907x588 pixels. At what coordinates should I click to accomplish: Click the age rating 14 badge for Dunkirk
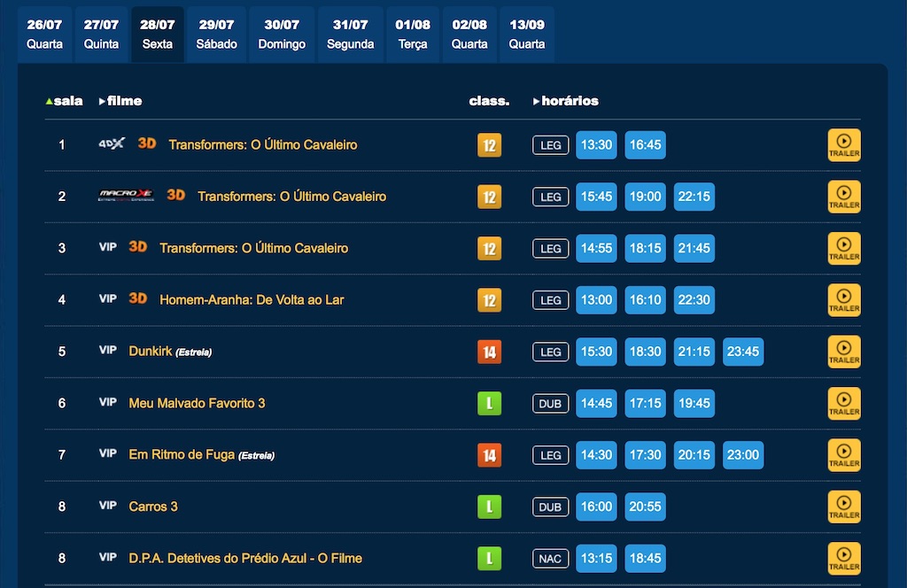tap(489, 352)
